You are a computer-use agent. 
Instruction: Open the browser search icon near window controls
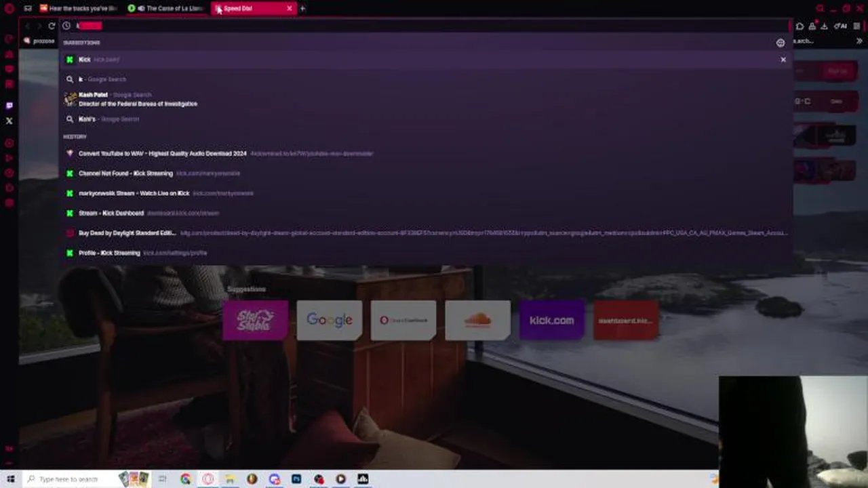[x=820, y=9]
